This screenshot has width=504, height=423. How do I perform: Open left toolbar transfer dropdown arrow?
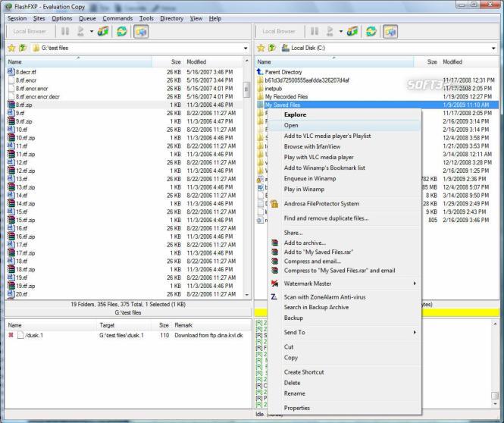pos(92,32)
